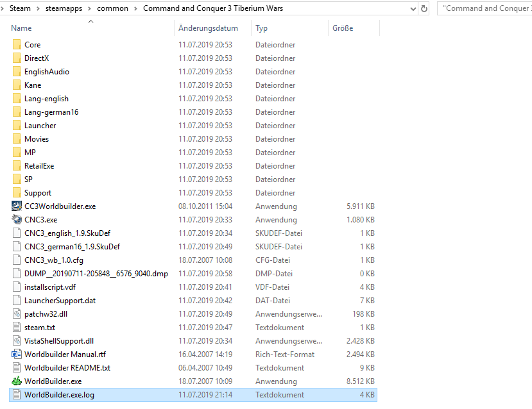Click the patchw32.dll gear icon
532x409 pixels.
pos(15,313)
